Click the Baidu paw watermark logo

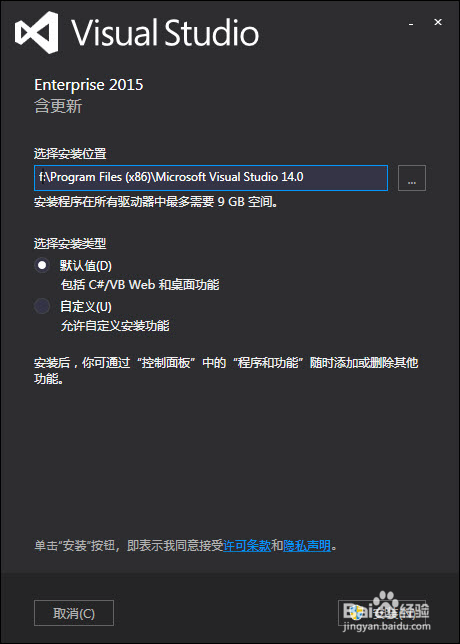click(x=386, y=603)
